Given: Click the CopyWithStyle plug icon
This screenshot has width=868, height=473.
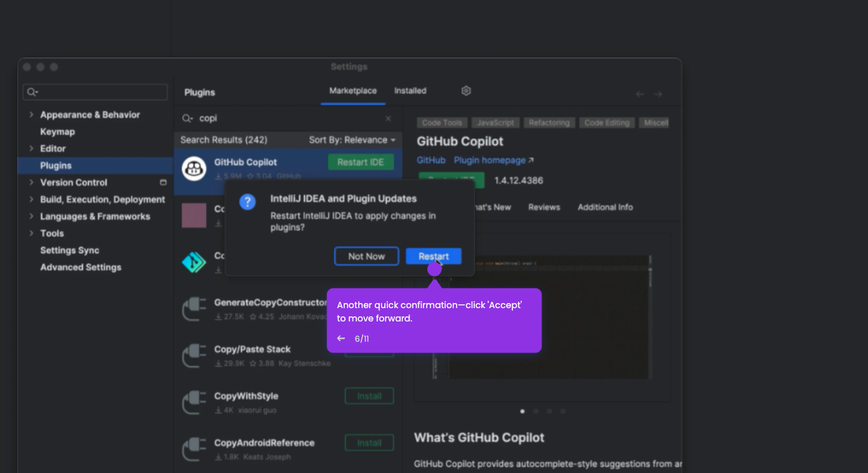Looking at the screenshot, I should point(194,403).
